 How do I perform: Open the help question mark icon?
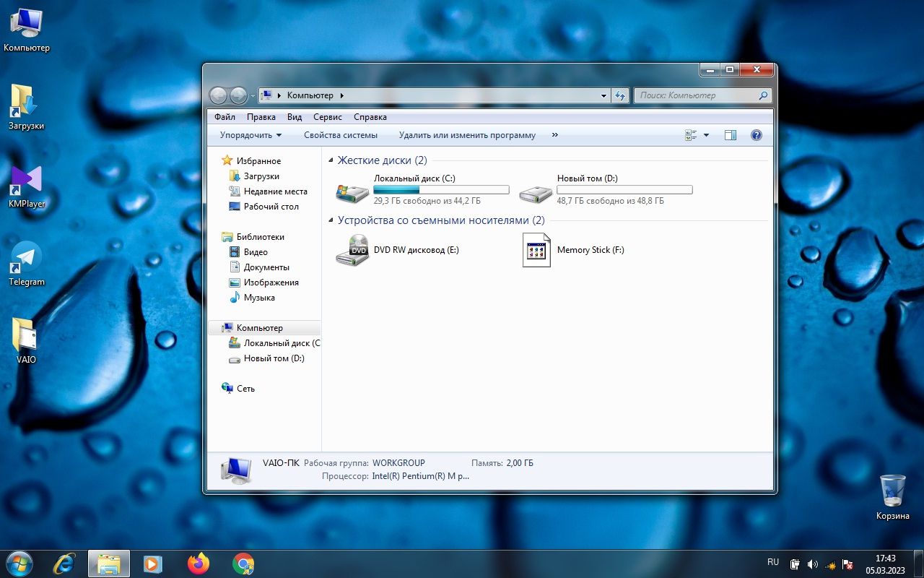[757, 135]
